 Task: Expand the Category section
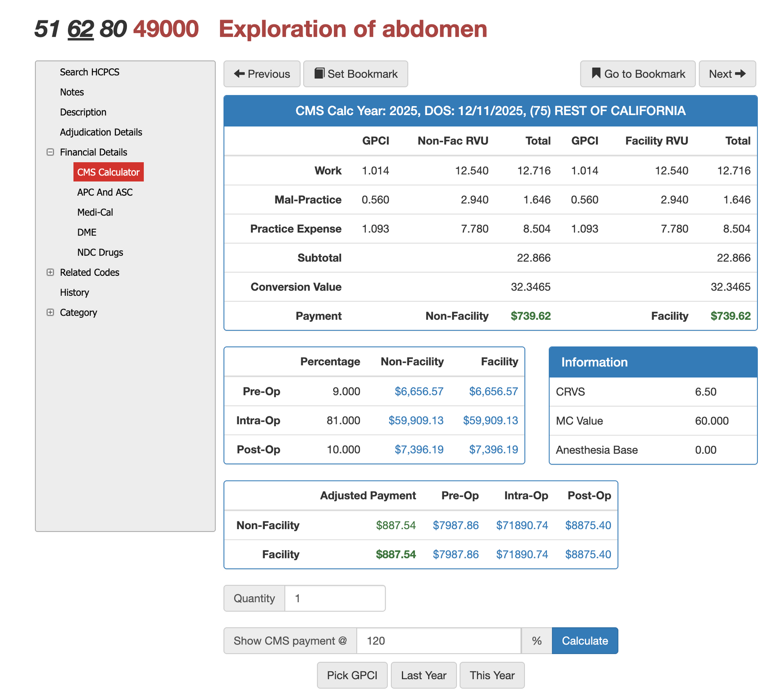pyautogui.click(x=50, y=312)
